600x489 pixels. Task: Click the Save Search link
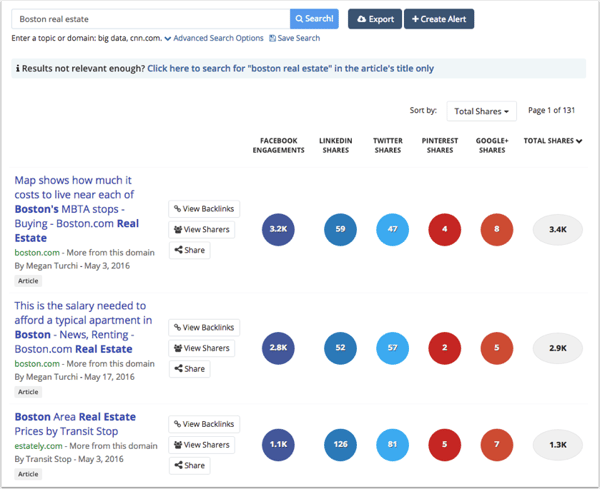(x=295, y=38)
